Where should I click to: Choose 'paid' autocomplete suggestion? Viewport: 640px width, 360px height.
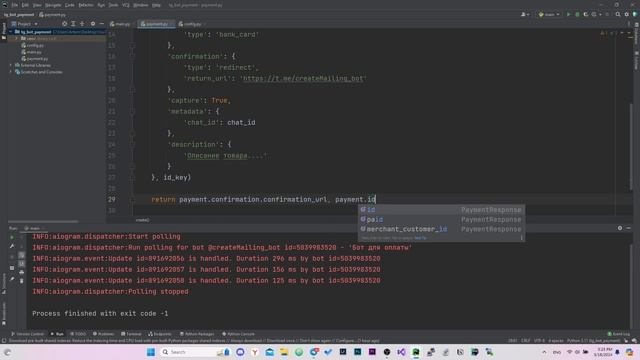[x=441, y=220]
